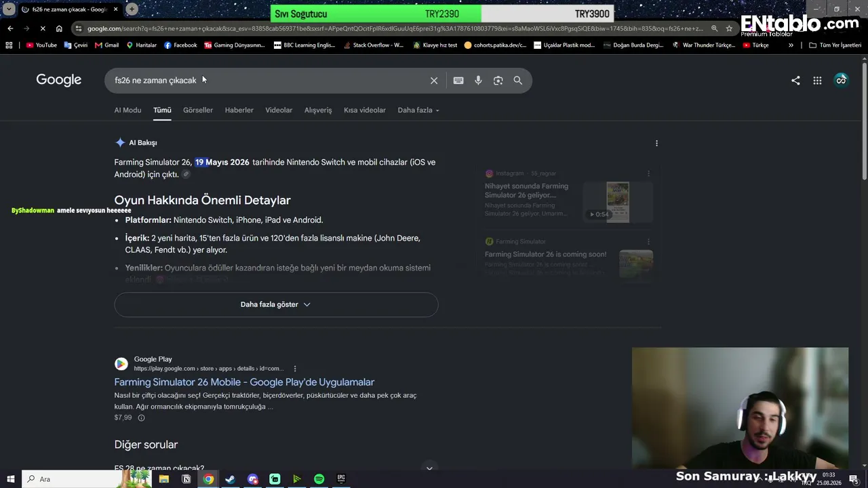Switch to Steam in the taskbar
The image size is (868, 488).
tap(231, 479)
